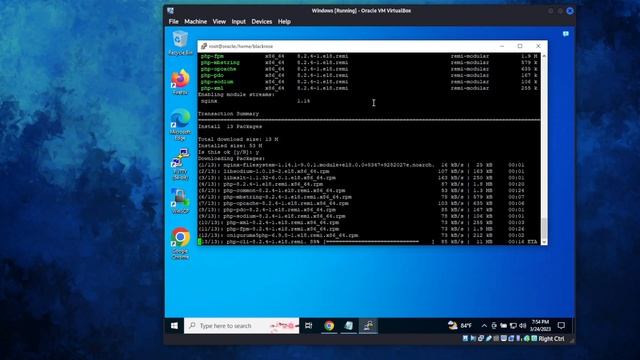Click the green 'php-sodium' package name
The image size is (640, 360).
point(217,82)
